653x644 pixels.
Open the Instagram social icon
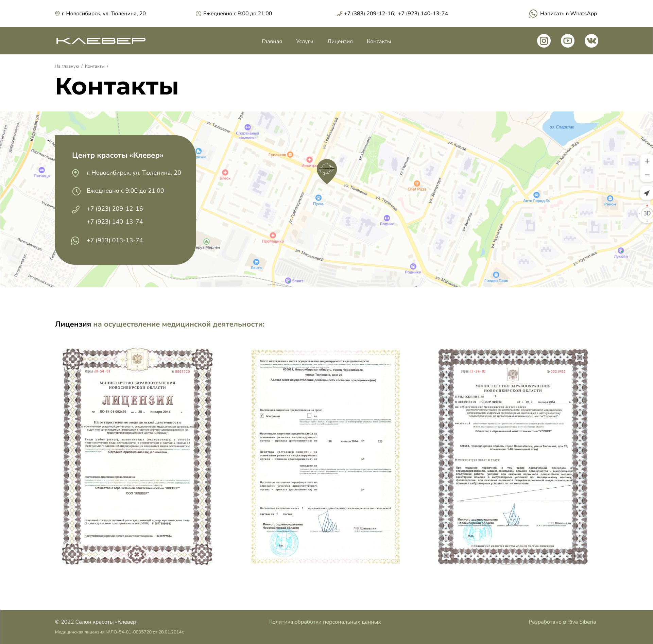click(x=544, y=41)
